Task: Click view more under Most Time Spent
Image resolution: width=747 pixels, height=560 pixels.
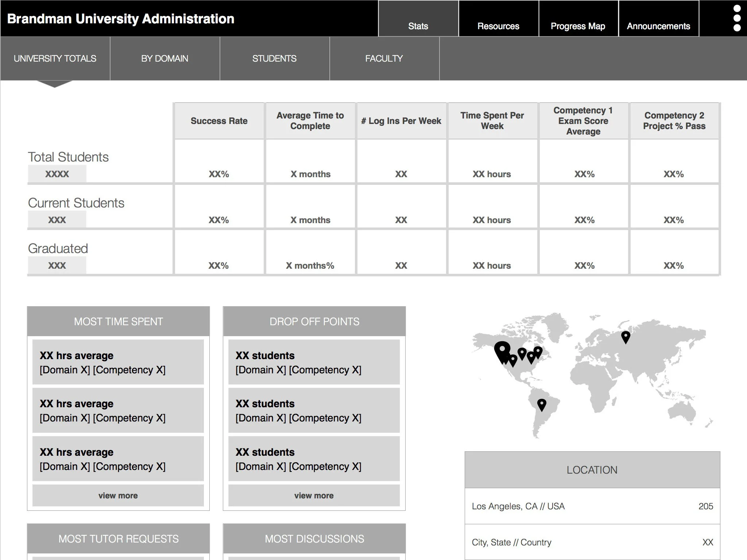Action: pyautogui.click(x=118, y=495)
